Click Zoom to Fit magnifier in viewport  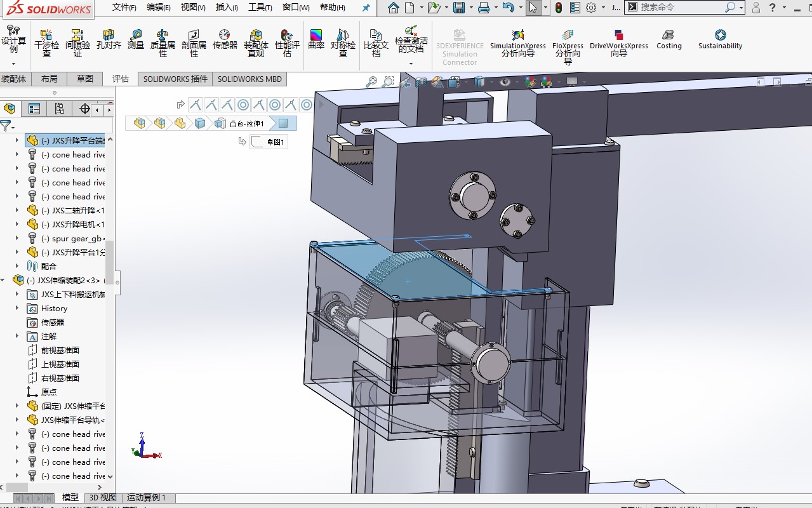pos(371,81)
